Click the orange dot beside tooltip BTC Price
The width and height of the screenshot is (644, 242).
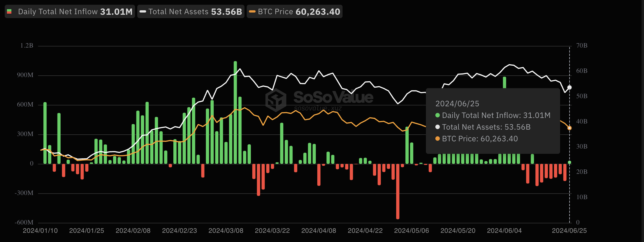438,139
